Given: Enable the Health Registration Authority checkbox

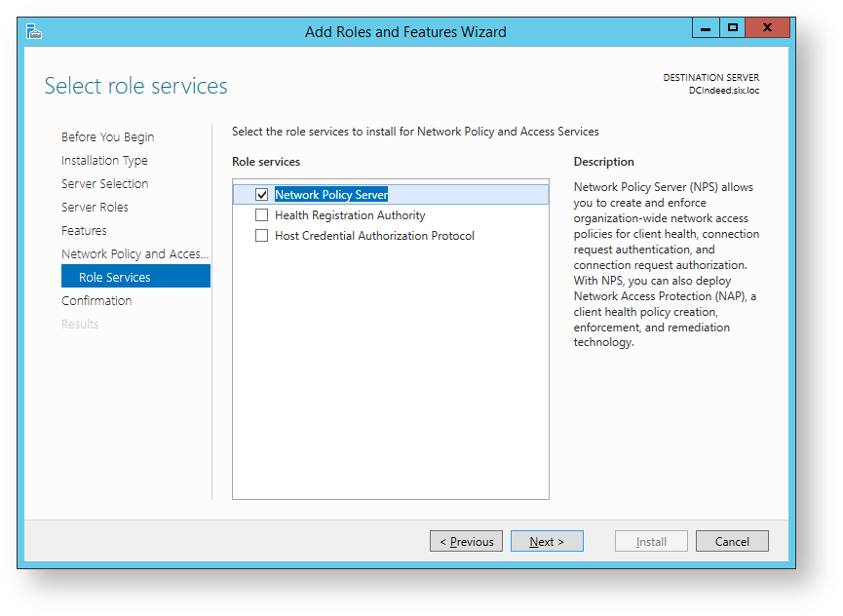Looking at the screenshot, I should pos(261,215).
